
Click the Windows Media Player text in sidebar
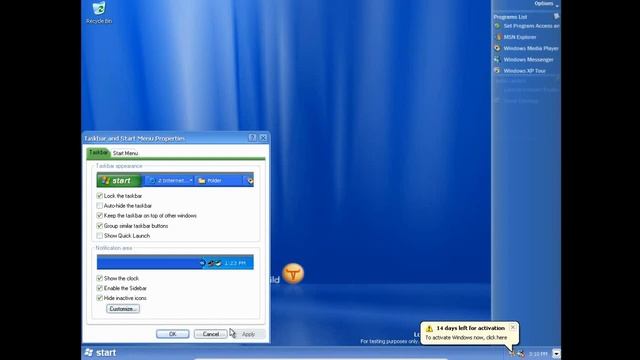[531, 48]
